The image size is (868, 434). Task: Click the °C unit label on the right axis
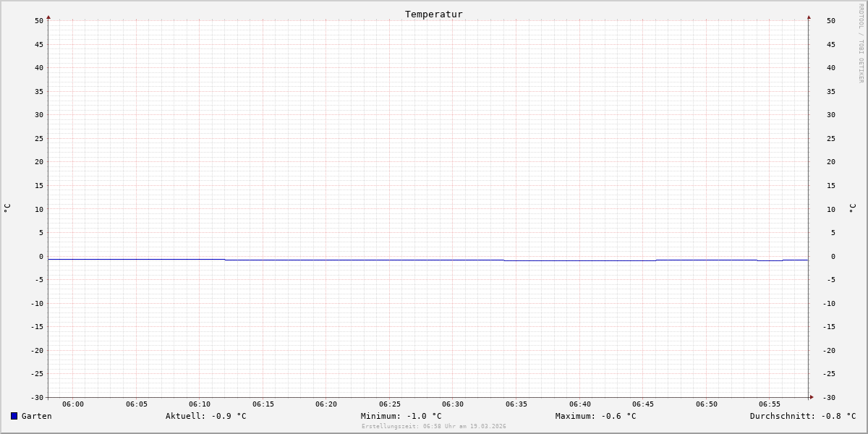853,208
